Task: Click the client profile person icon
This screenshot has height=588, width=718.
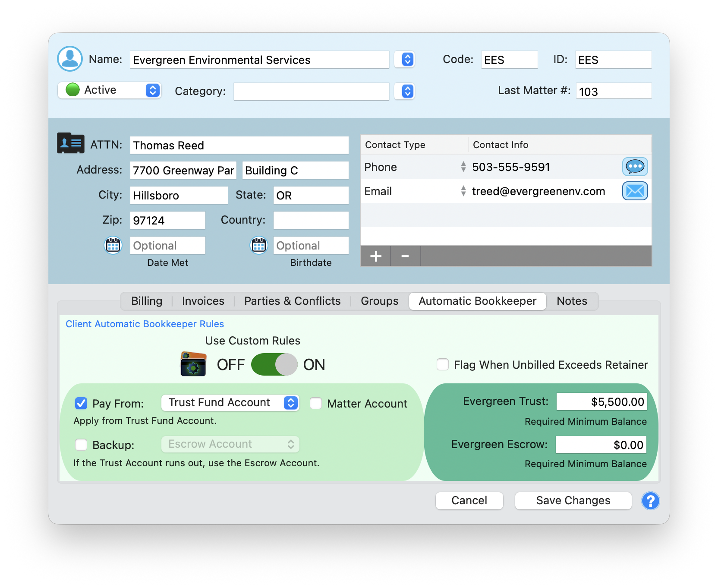Action: (x=69, y=58)
